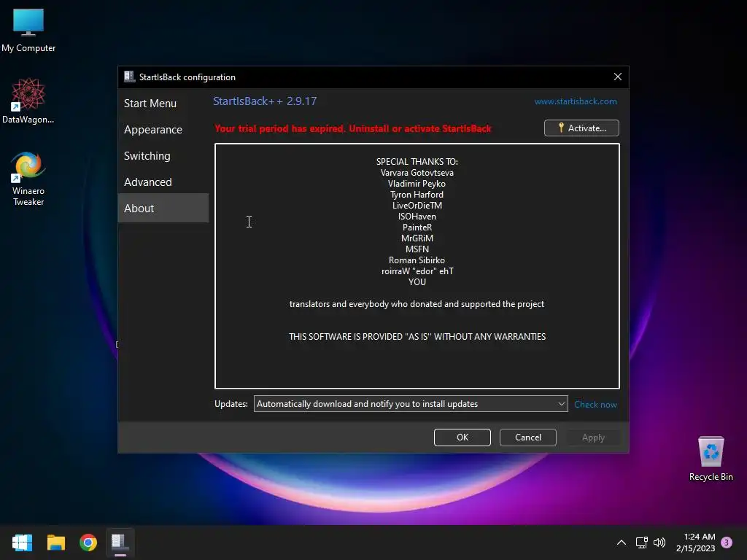This screenshot has height=560, width=747.
Task: Open My Computer desktop icon
Action: [28, 30]
